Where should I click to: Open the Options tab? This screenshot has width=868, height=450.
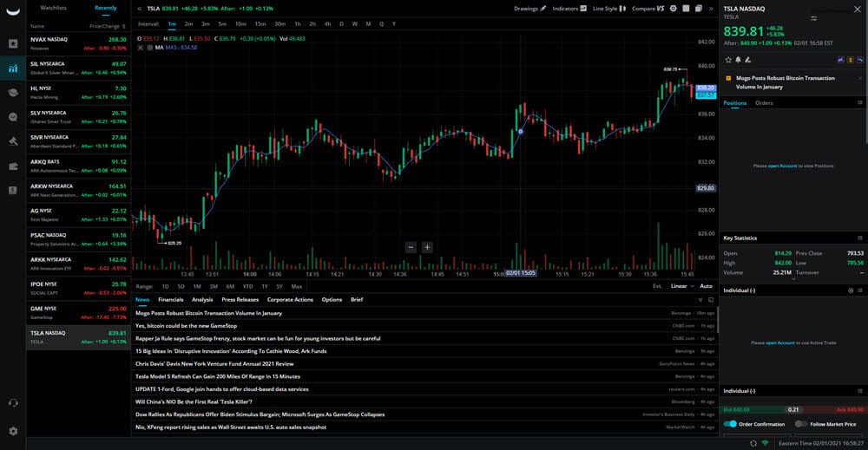(x=332, y=300)
